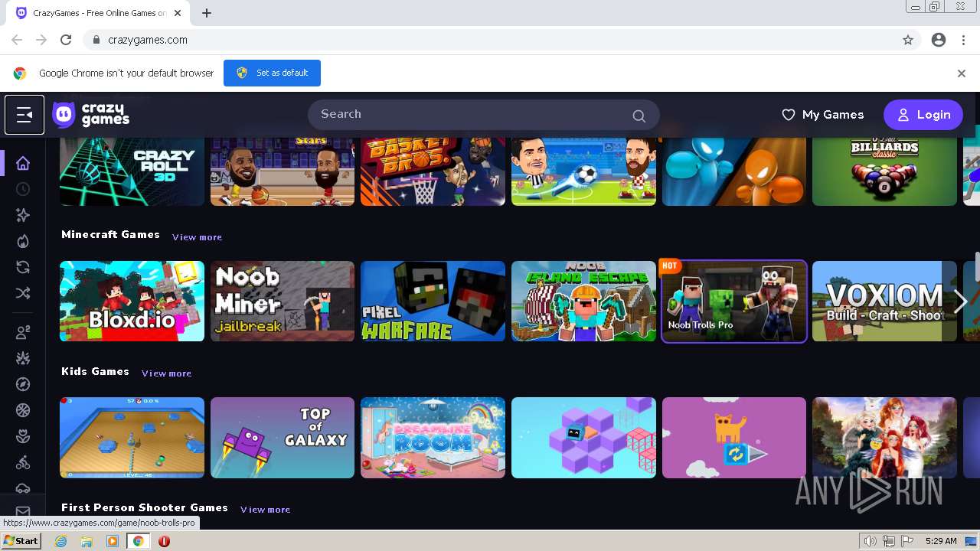
Task: Close the CrazyGames browser tab
Action: (178, 13)
